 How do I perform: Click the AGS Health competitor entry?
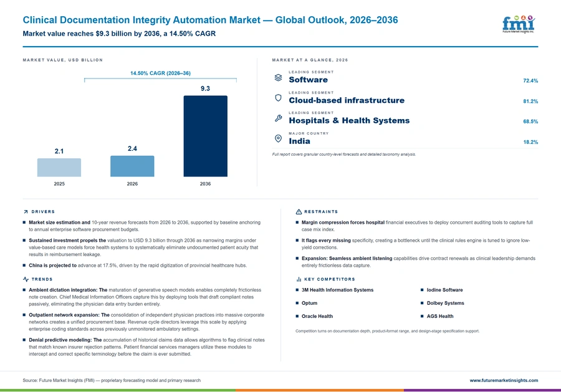[439, 316]
